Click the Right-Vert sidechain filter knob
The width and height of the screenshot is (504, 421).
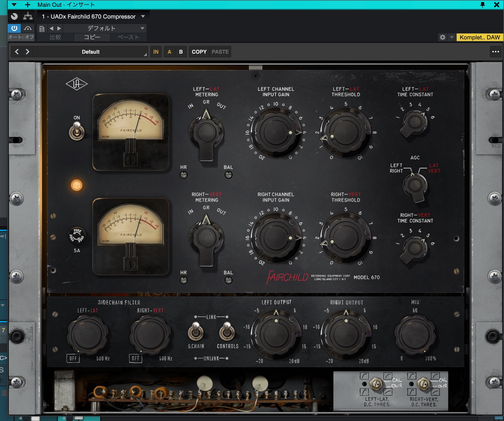point(150,335)
